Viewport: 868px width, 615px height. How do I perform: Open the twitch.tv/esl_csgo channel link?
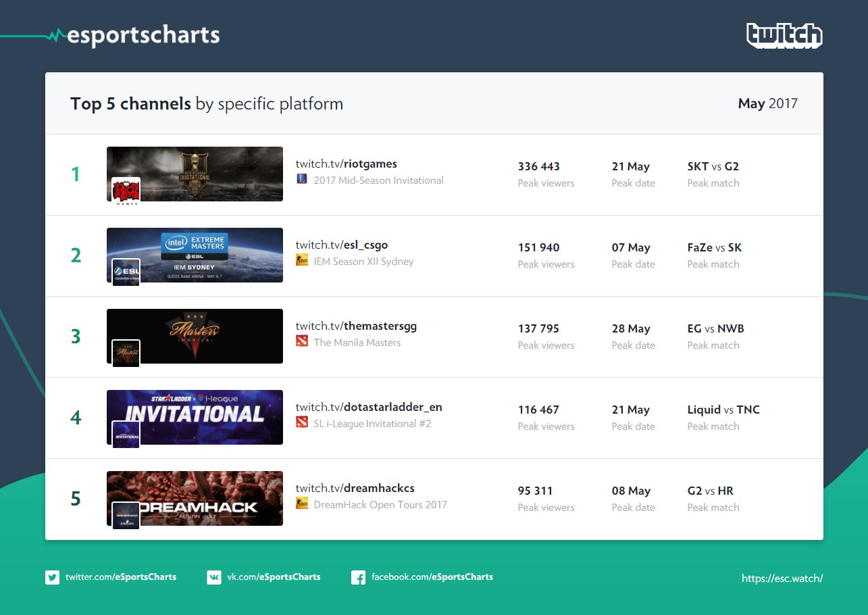tap(342, 245)
